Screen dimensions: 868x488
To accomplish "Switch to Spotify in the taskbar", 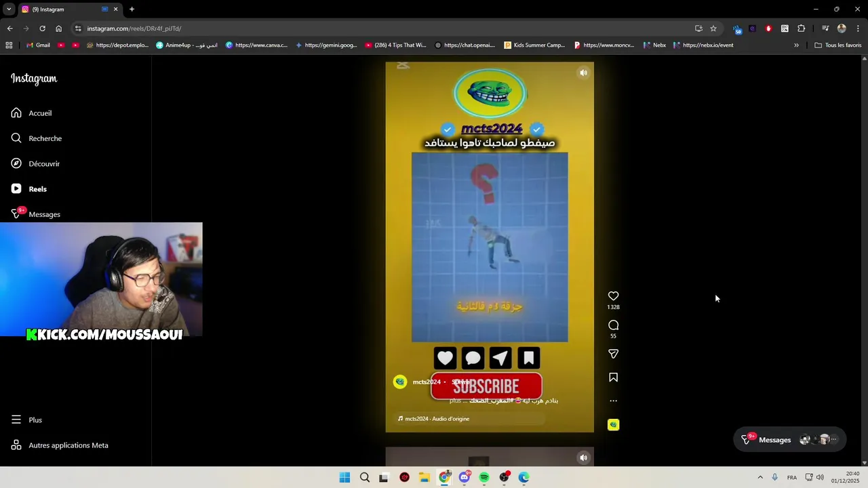I will click(x=484, y=477).
